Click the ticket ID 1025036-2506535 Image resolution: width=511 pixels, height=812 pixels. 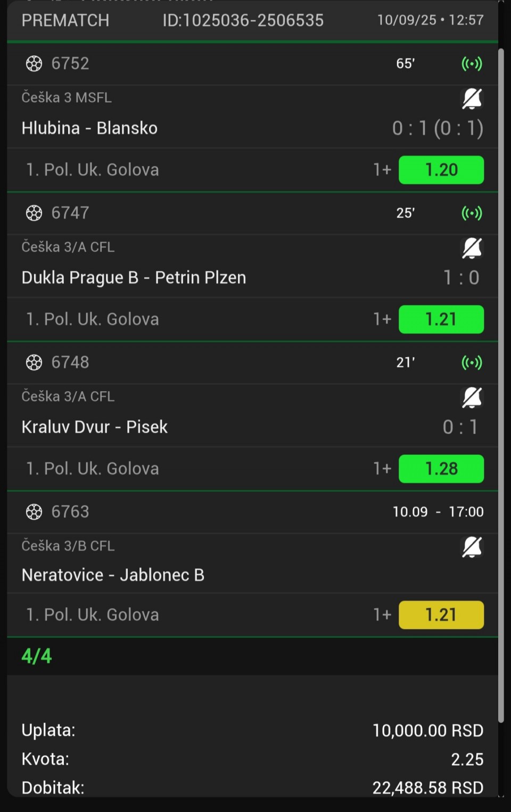(243, 20)
